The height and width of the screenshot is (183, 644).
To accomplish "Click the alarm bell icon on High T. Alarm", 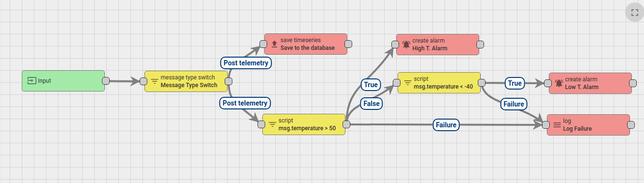I will click(406, 44).
